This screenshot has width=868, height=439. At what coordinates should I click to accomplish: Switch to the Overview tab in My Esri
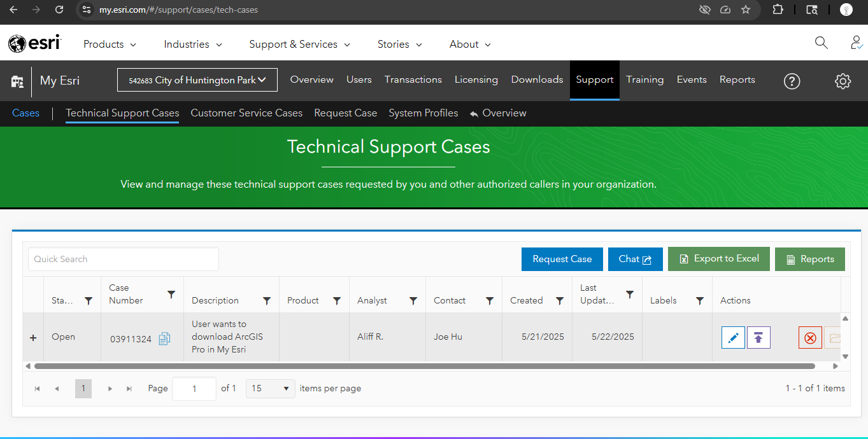312,80
